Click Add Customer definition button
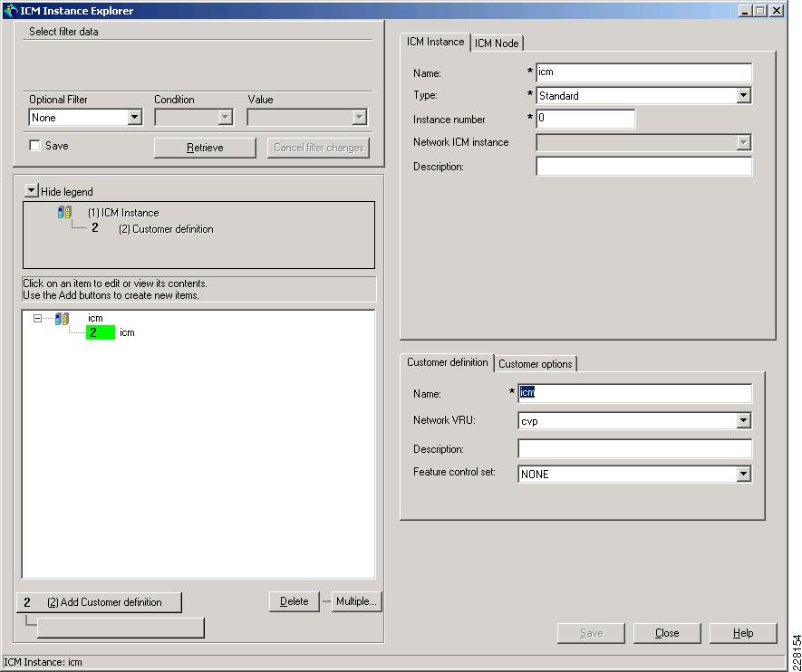The height and width of the screenshot is (672, 802). pos(99,602)
